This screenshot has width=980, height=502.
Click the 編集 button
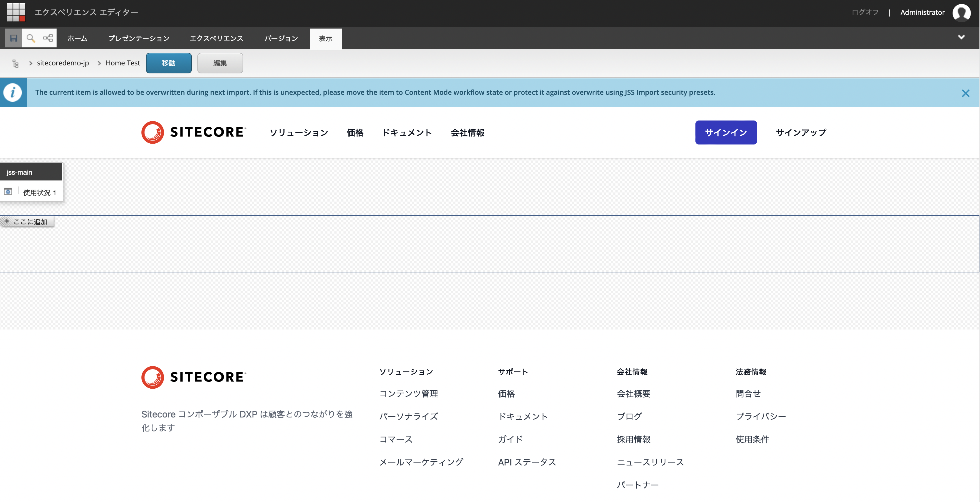point(220,63)
